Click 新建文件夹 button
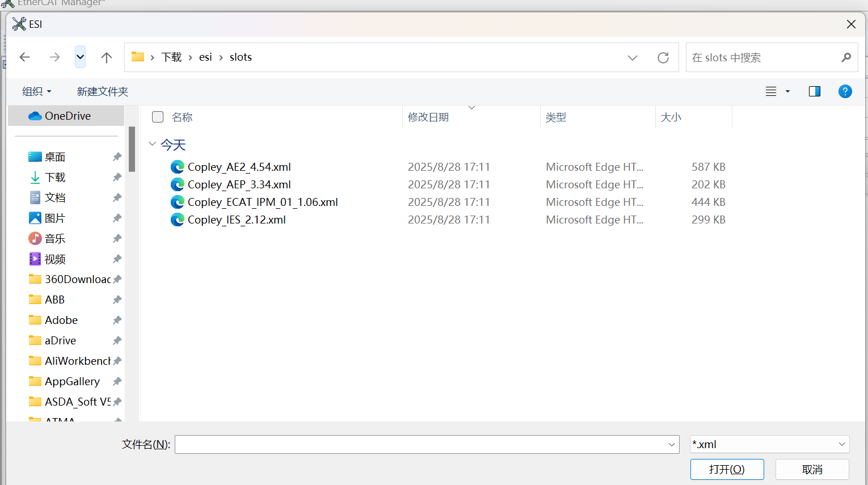The image size is (868, 485). click(103, 91)
